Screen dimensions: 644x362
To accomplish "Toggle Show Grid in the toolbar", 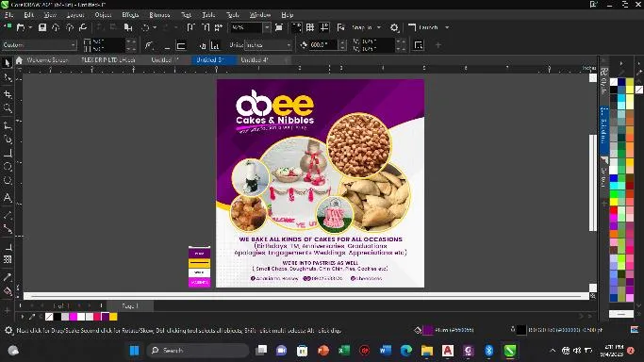I will tap(310, 27).
